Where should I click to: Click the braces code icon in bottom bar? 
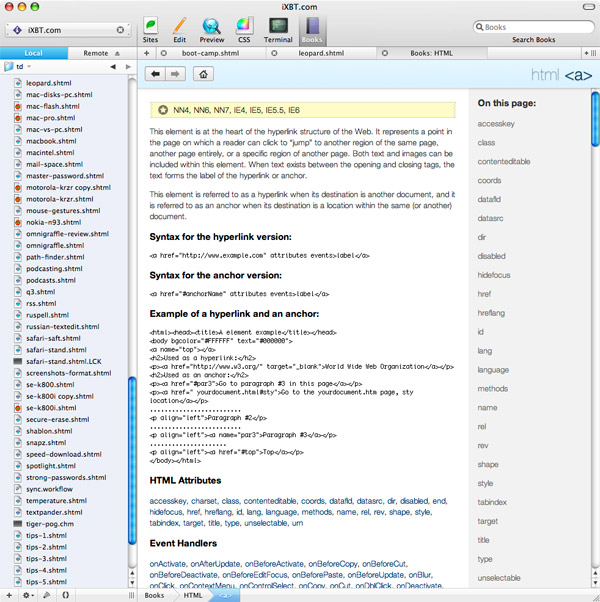coord(66,595)
